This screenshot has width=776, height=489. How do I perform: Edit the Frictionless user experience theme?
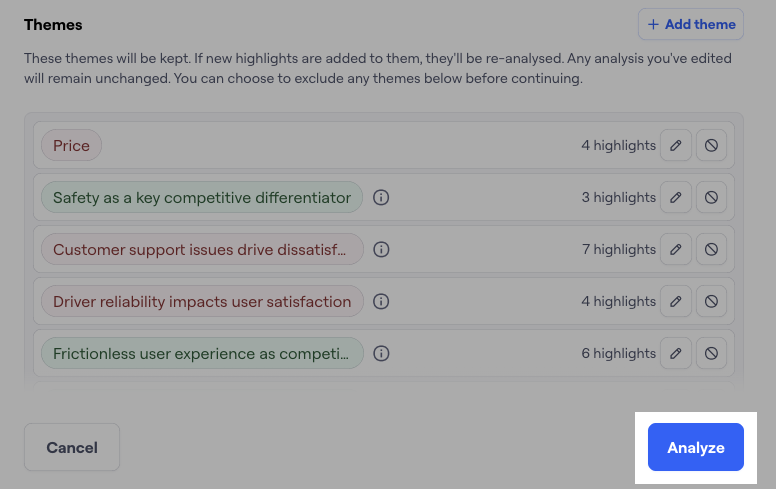point(676,354)
